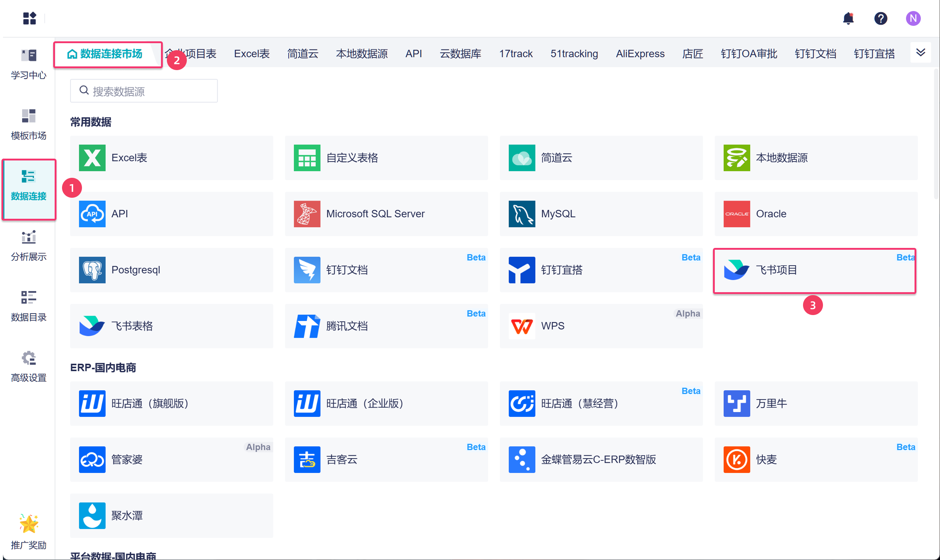The height and width of the screenshot is (560, 940).
Task: Open the user avatar N menu
Action: 913,18
